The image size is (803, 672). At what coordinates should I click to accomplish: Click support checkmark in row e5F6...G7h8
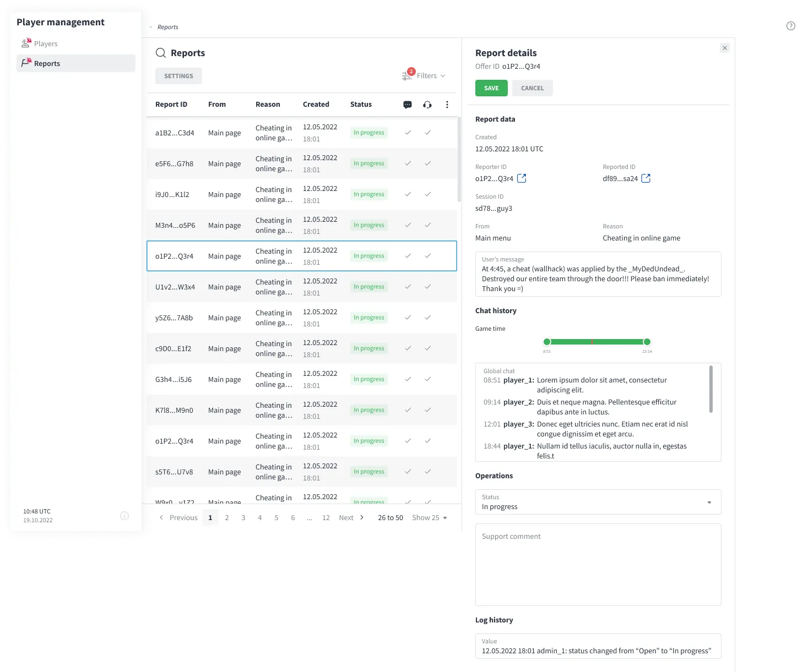[x=427, y=163]
